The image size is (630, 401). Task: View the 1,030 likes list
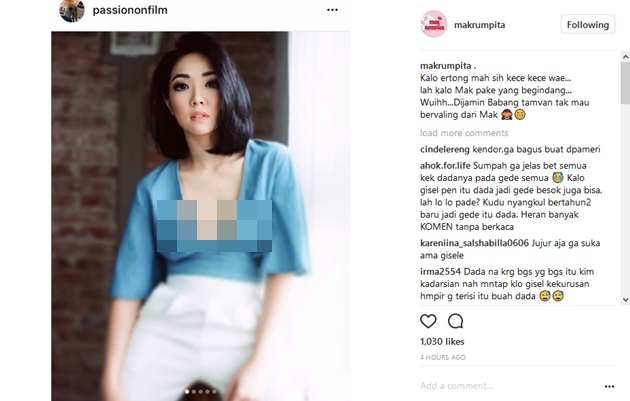pos(442,342)
